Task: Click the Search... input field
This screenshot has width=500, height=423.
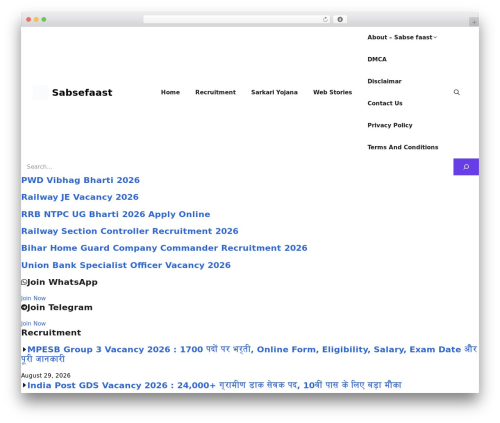Action: pos(237,167)
